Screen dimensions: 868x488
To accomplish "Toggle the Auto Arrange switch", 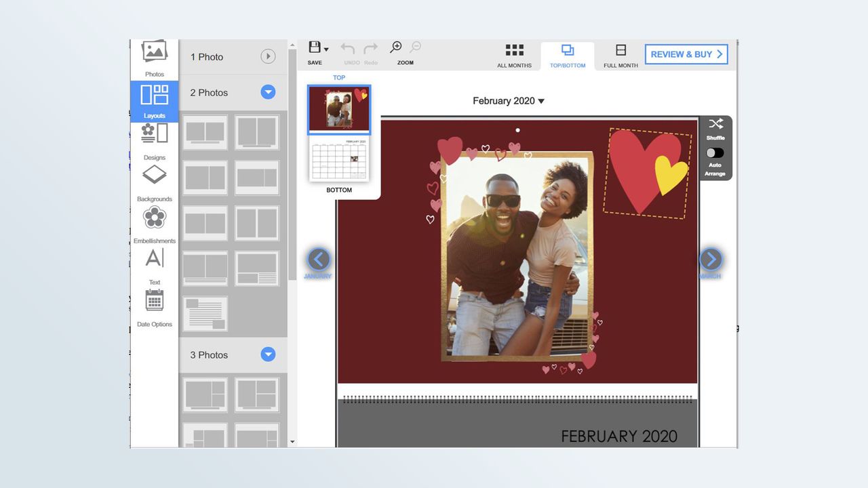I will pos(715,153).
